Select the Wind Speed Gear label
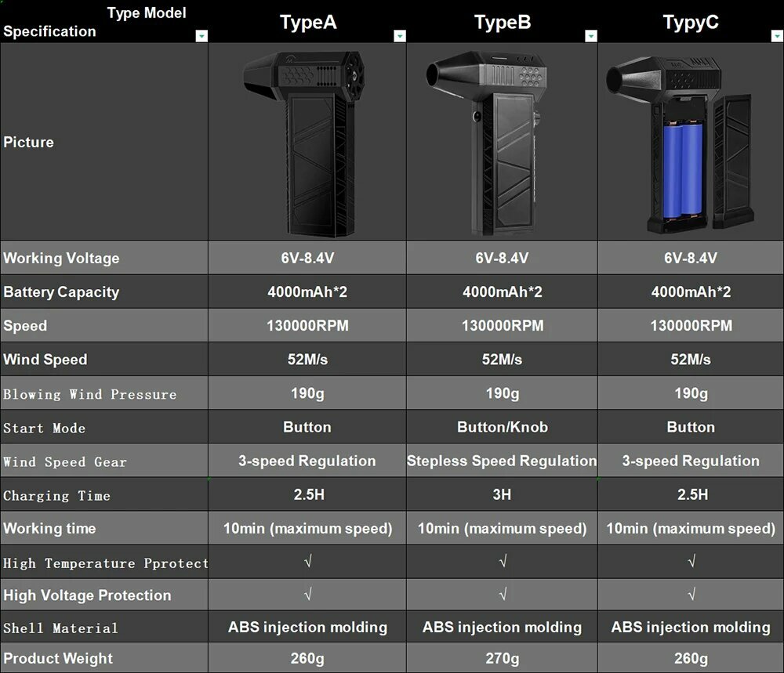Image resolution: width=784 pixels, height=673 pixels. coord(65,461)
